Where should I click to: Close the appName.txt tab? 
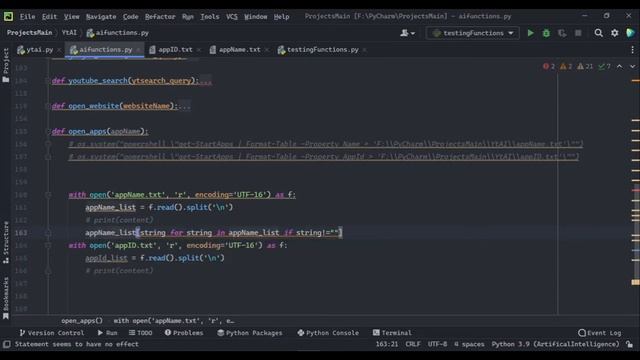[x=267, y=50]
